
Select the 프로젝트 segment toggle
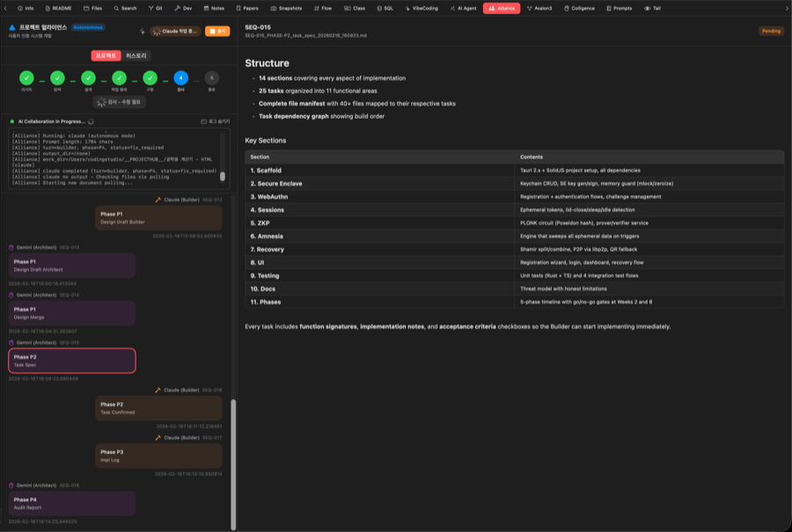click(106, 55)
